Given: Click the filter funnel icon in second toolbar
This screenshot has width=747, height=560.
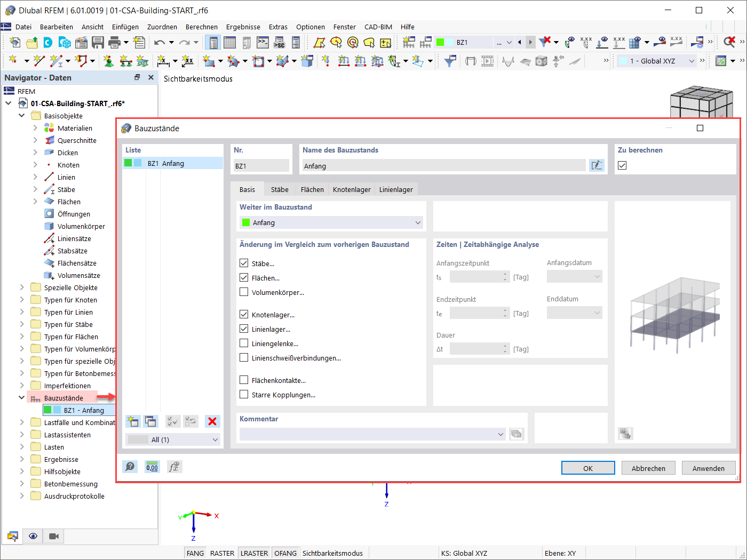Looking at the screenshot, I should click(450, 61).
